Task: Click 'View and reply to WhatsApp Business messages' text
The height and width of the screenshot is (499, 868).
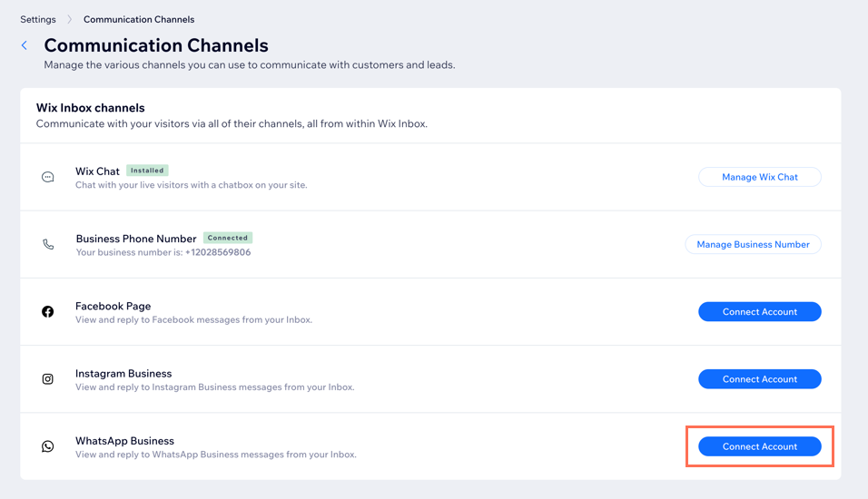Action: point(216,455)
